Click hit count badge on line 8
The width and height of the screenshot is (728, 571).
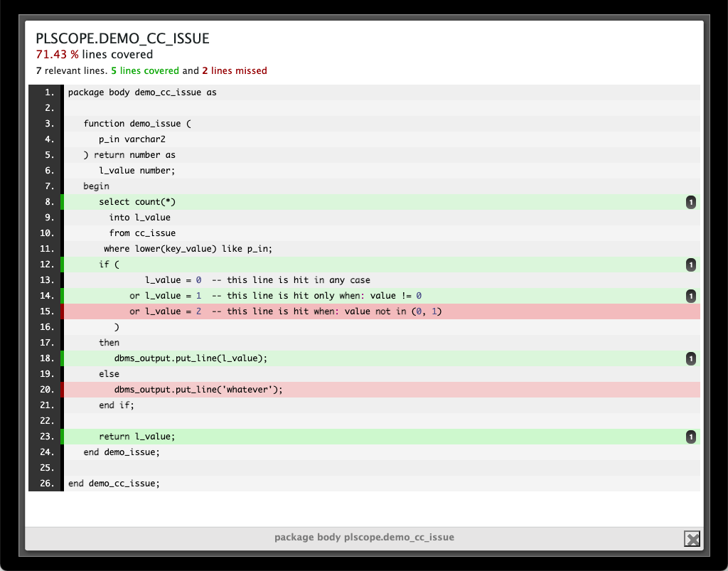pos(691,202)
